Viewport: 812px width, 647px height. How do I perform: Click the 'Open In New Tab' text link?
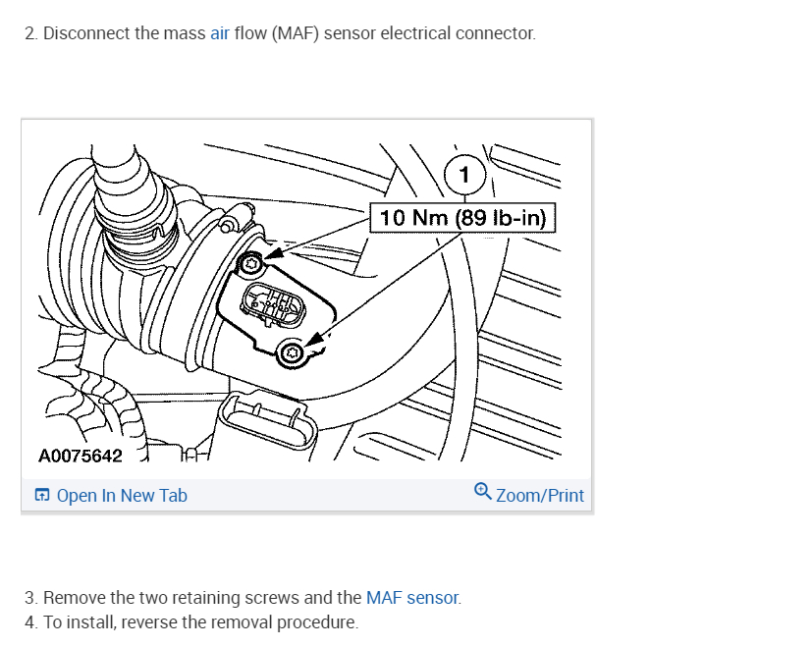pos(122,496)
